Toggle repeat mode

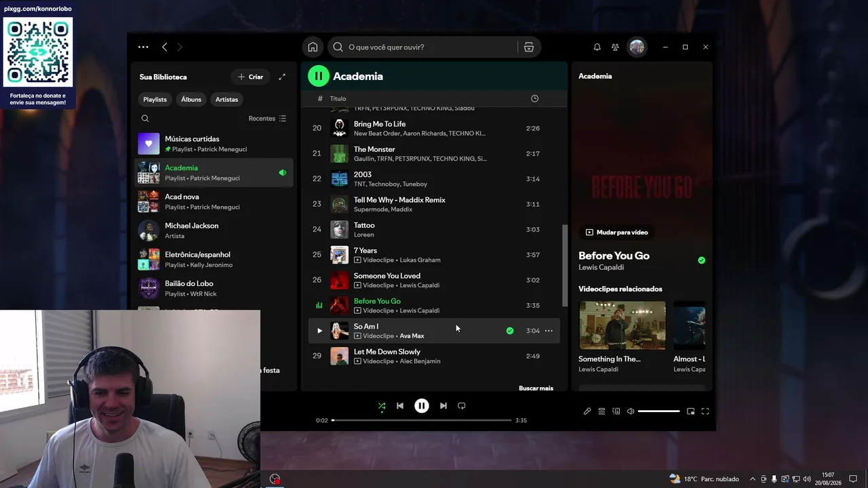coord(462,406)
